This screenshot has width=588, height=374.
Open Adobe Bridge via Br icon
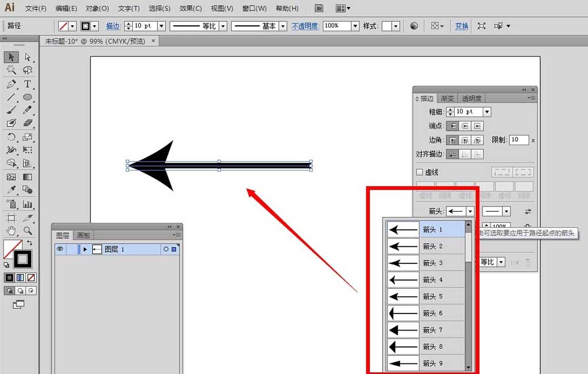[319, 8]
